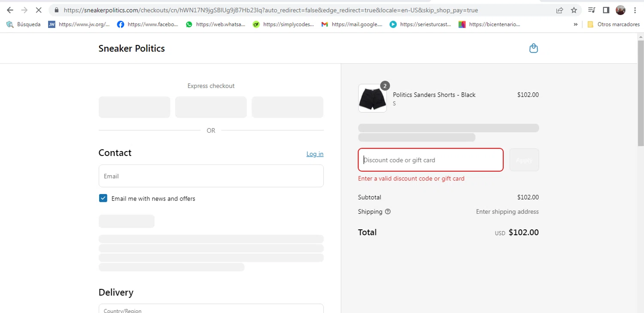This screenshot has height=313, width=644.
Task: Open the Chrome three-dot menu
Action: click(635, 10)
